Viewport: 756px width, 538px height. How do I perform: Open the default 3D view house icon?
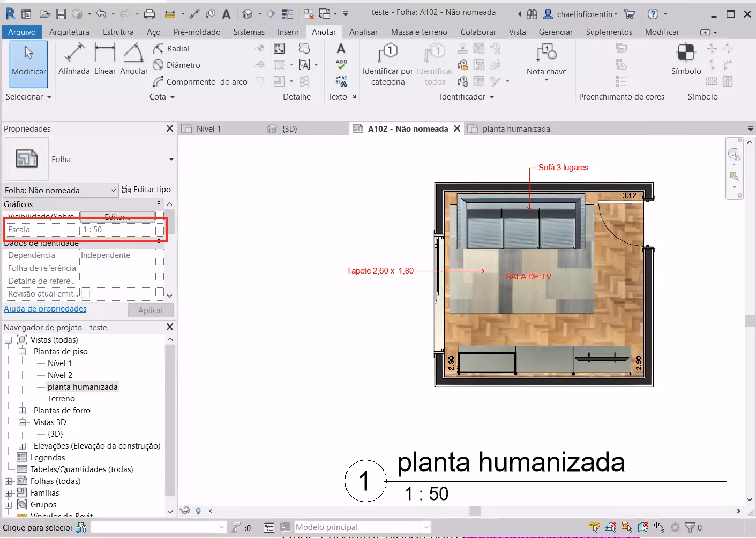point(247,14)
